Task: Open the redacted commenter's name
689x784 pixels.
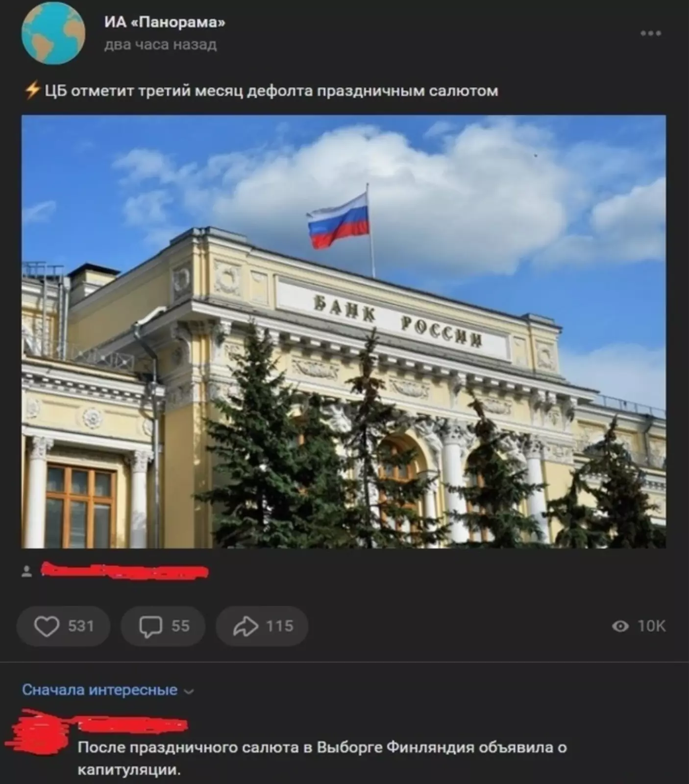Action: pos(132,724)
